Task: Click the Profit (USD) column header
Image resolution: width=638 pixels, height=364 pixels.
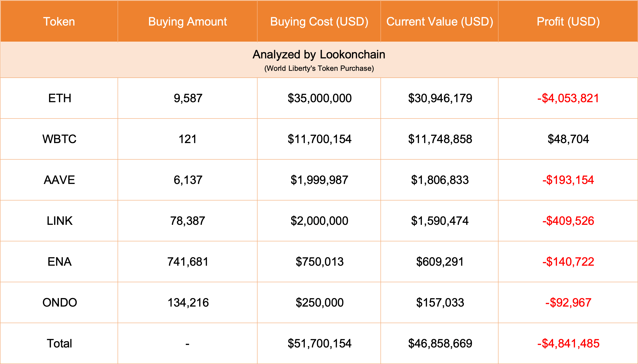Action: click(x=568, y=21)
